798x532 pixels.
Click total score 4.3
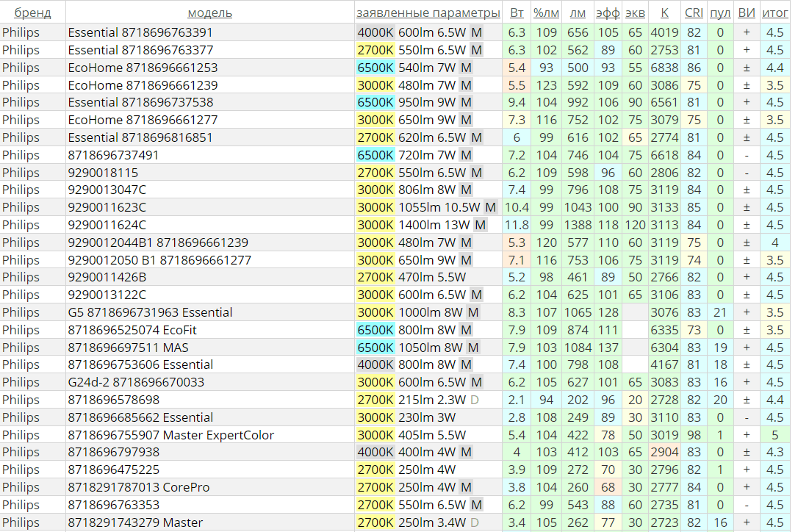774,453
